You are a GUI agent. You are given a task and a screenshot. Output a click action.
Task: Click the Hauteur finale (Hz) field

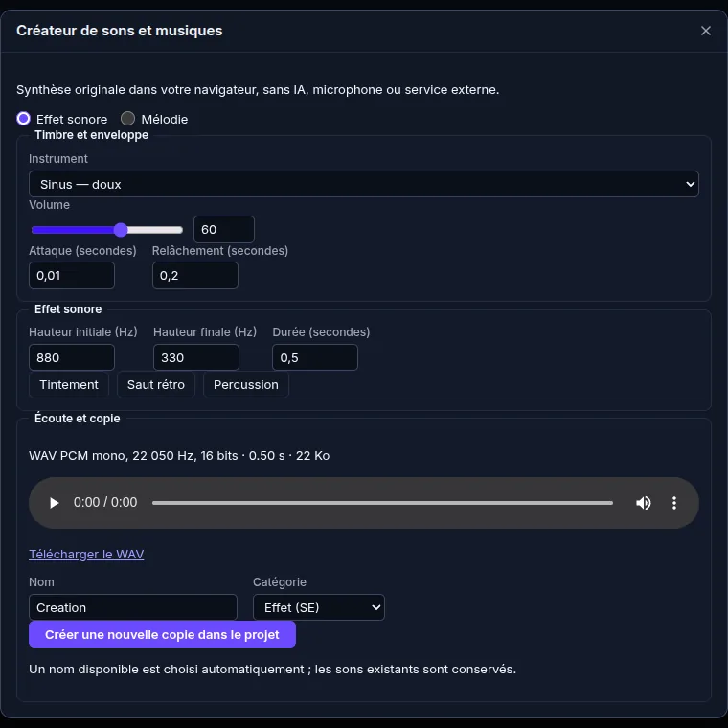point(196,357)
